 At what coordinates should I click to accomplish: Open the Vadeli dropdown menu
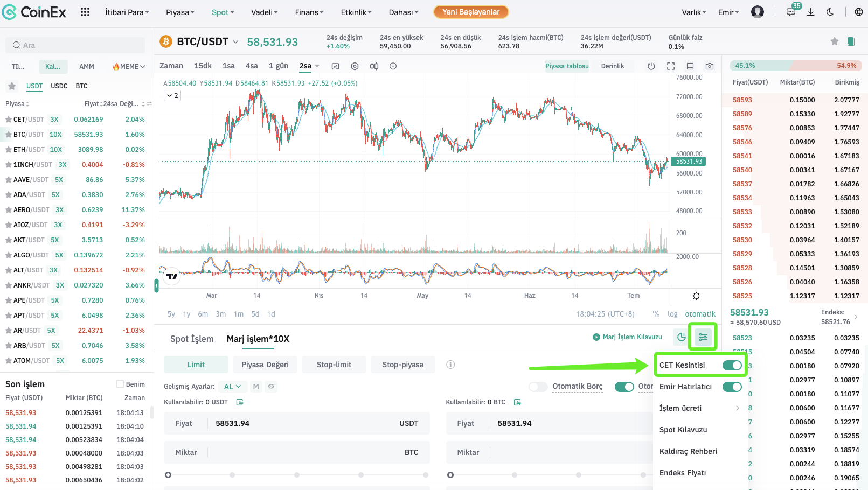click(x=265, y=12)
